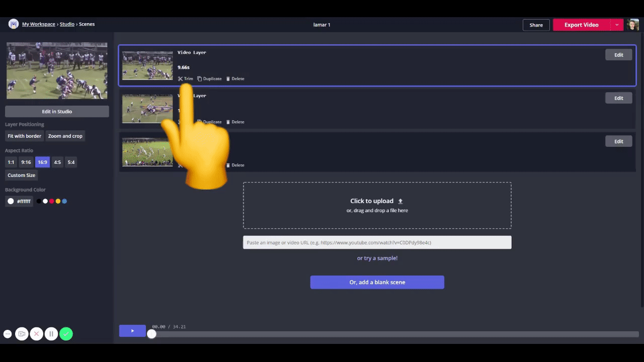Select the 16:9 aspect ratio
The image size is (644, 362).
pyautogui.click(x=42, y=162)
